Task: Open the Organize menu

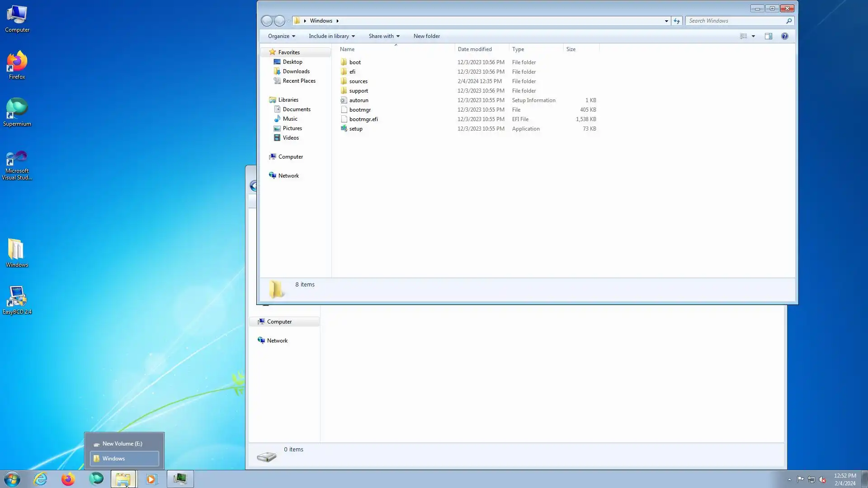Action: (281, 36)
